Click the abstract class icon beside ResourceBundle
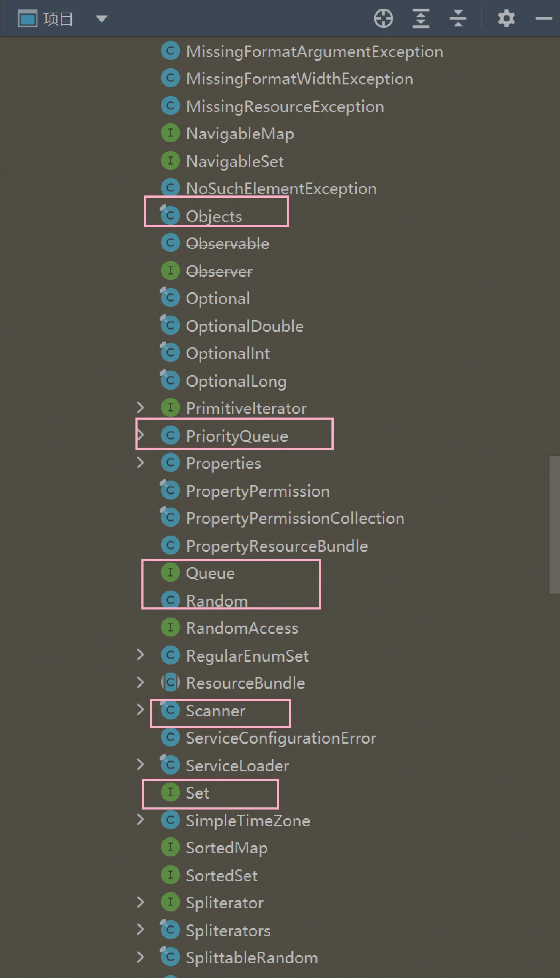This screenshot has height=978, width=560. 170,683
